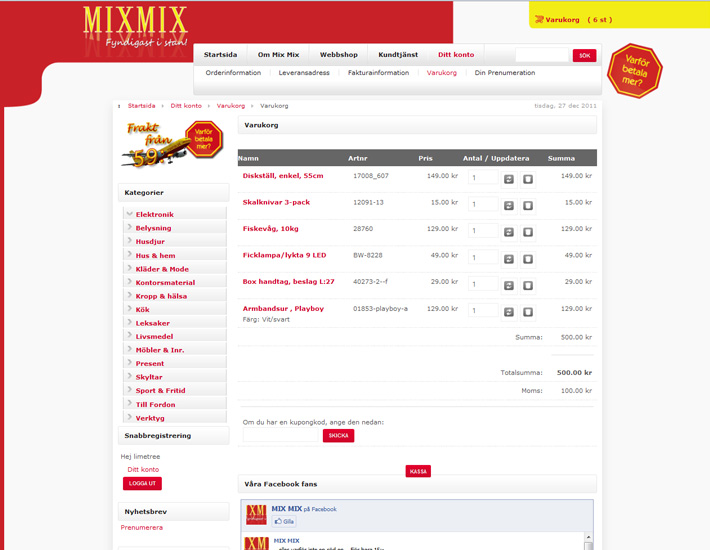710x550 pixels.
Task: Expand the Kropp & hälsa category
Action: [130, 295]
